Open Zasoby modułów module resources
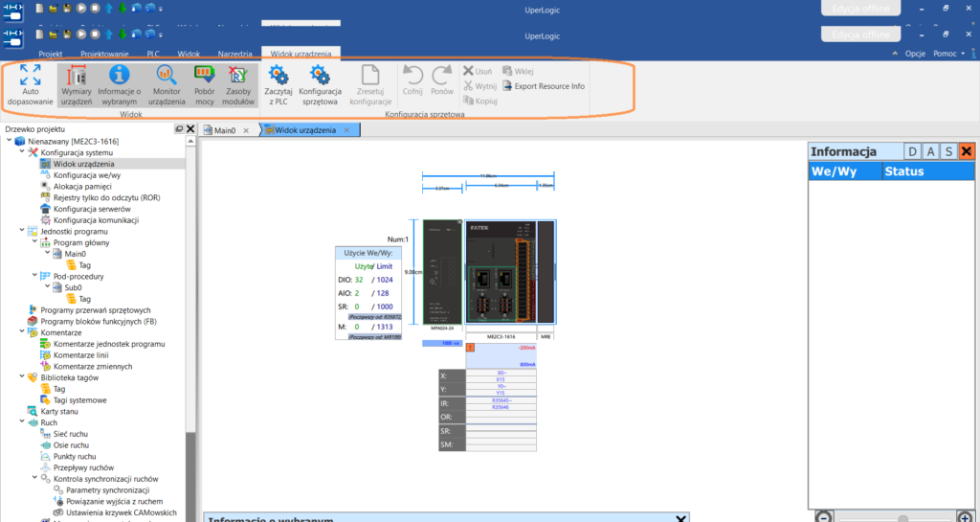 coord(238,85)
